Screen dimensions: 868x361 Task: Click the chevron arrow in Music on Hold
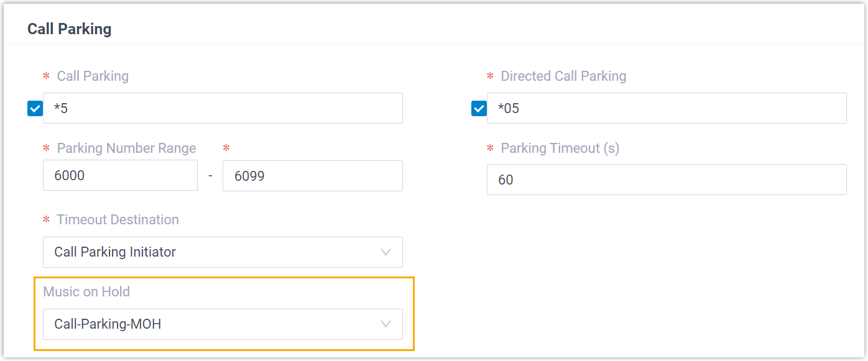386,324
